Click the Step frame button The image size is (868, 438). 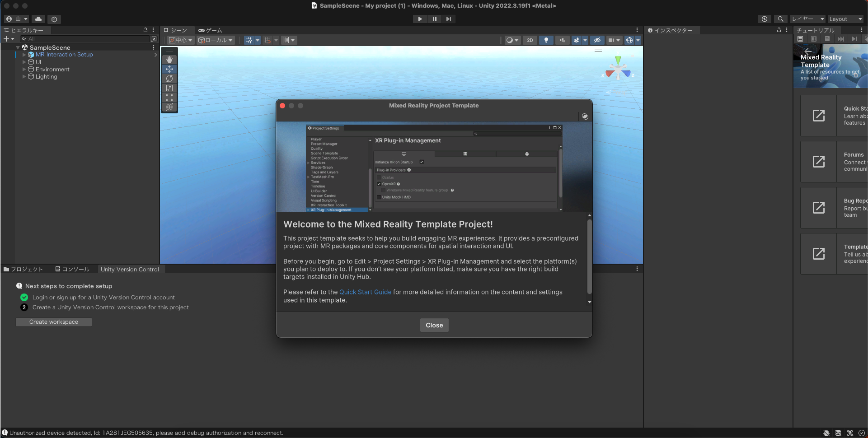(448, 19)
